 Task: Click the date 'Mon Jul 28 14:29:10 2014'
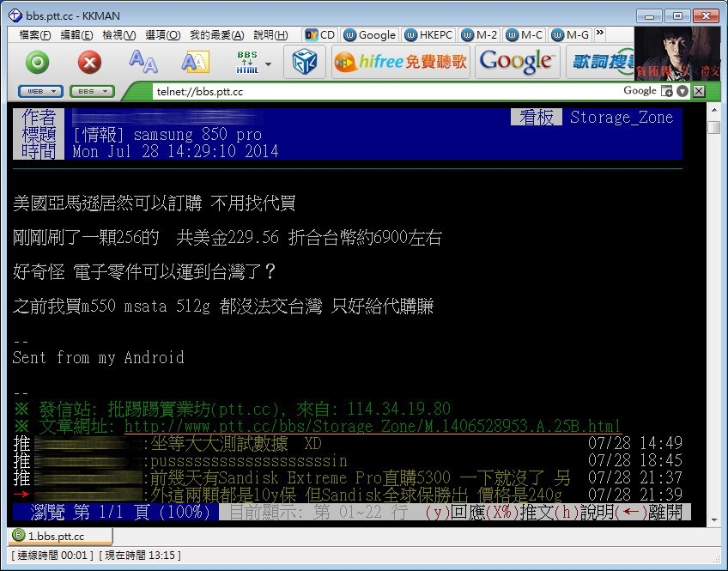click(x=175, y=151)
